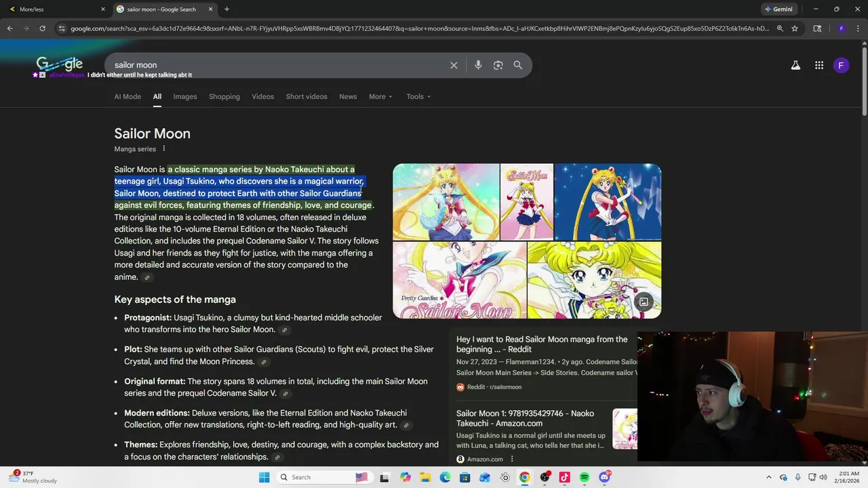Switch to the Shopping tab
Viewport: 868px width, 488px height.
point(224,96)
